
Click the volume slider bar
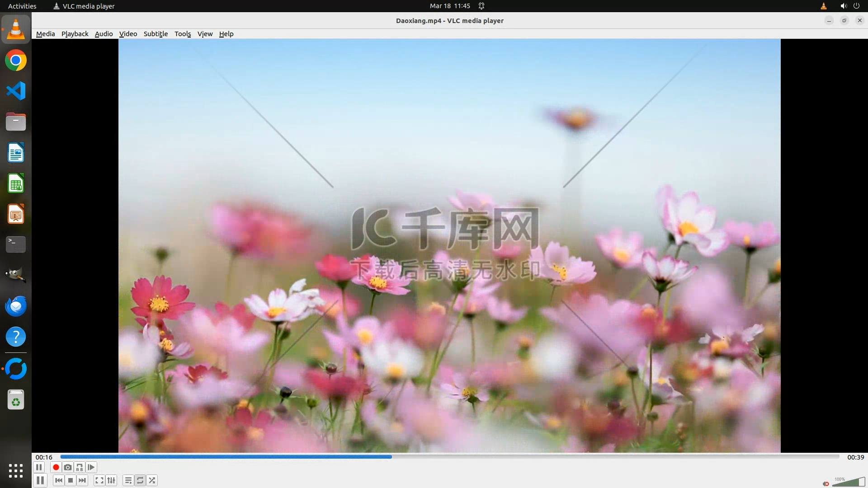click(849, 483)
